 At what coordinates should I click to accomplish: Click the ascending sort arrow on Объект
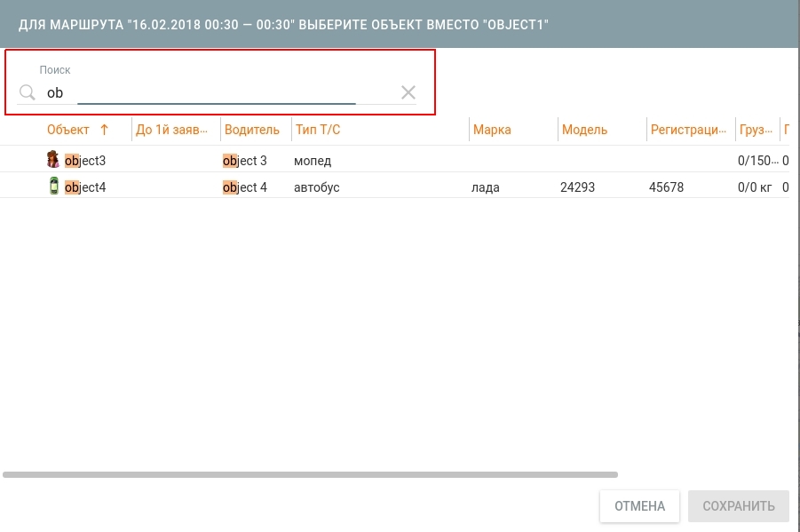(x=104, y=130)
